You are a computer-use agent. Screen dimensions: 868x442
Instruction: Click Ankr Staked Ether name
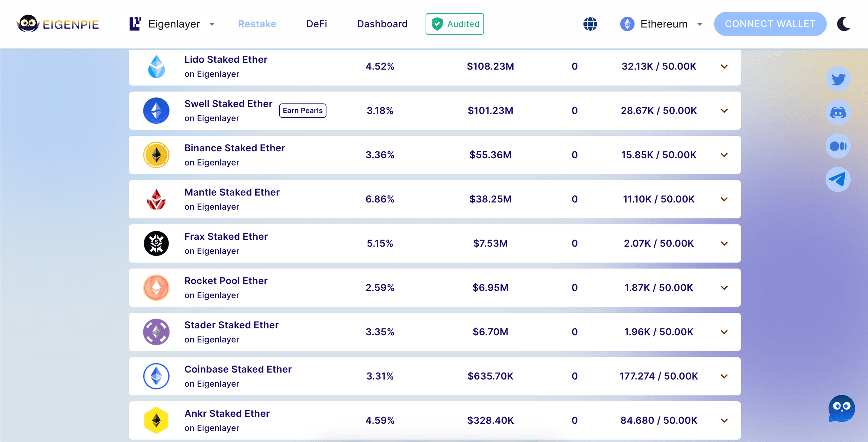coord(227,414)
